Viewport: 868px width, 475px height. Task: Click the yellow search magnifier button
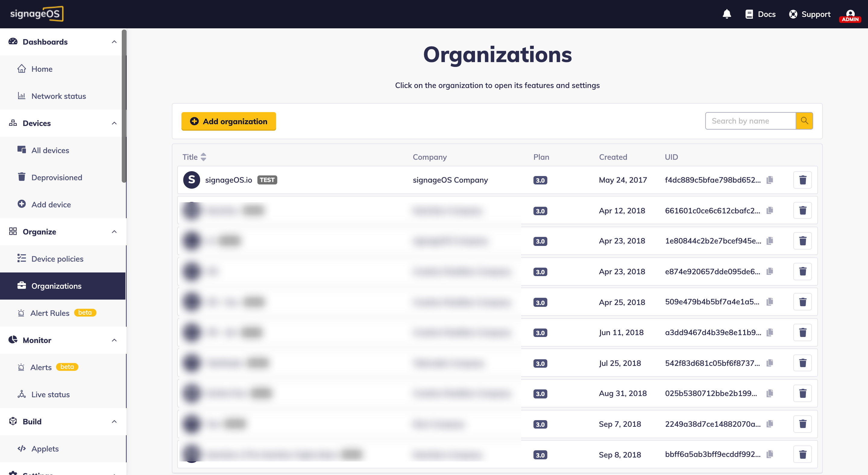pos(804,121)
